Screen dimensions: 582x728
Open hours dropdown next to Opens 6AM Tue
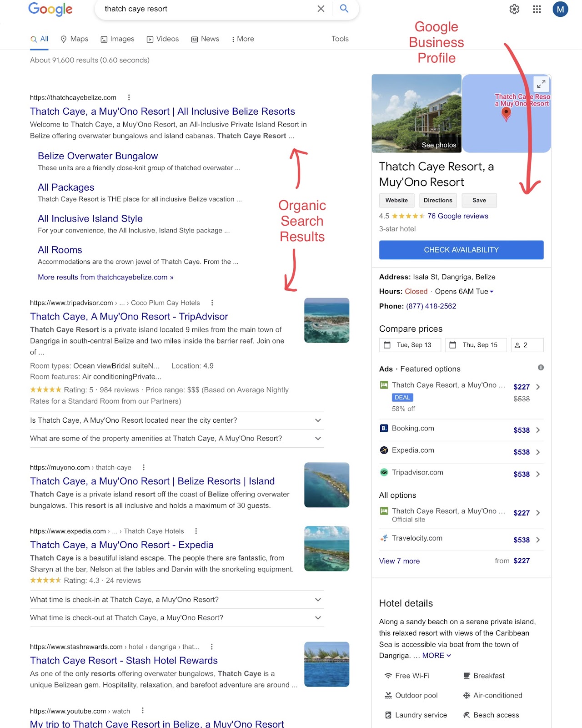(x=492, y=292)
